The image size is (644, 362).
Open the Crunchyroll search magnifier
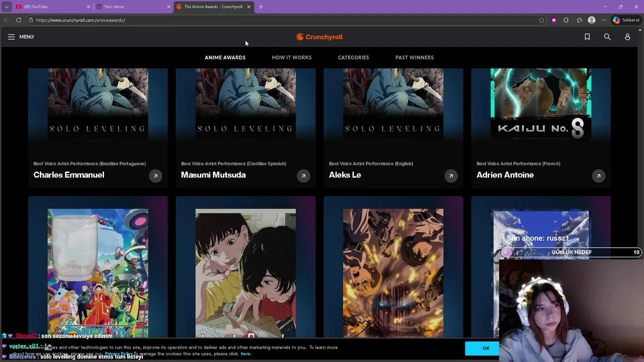[x=607, y=37]
